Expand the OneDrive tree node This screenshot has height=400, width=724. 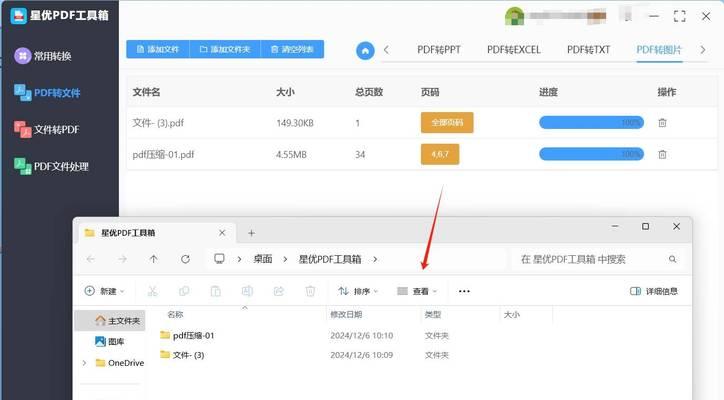click(84, 363)
